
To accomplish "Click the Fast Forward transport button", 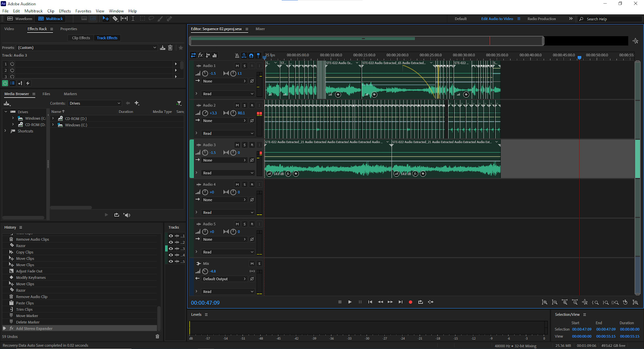I will [390, 302].
